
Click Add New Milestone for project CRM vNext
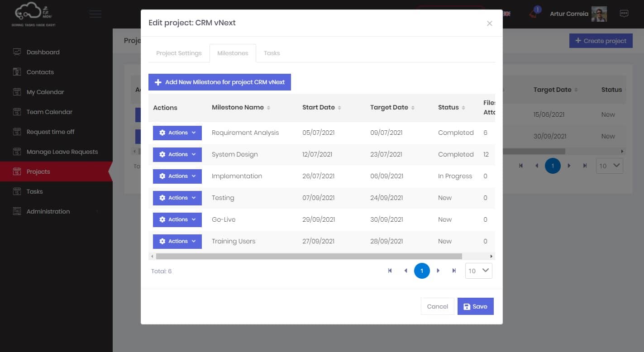[x=219, y=82]
